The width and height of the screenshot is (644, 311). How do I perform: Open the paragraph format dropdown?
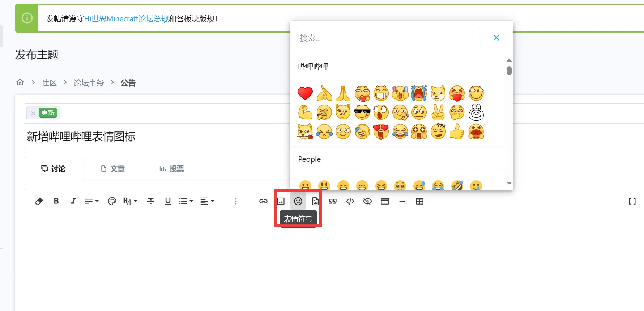click(x=91, y=201)
